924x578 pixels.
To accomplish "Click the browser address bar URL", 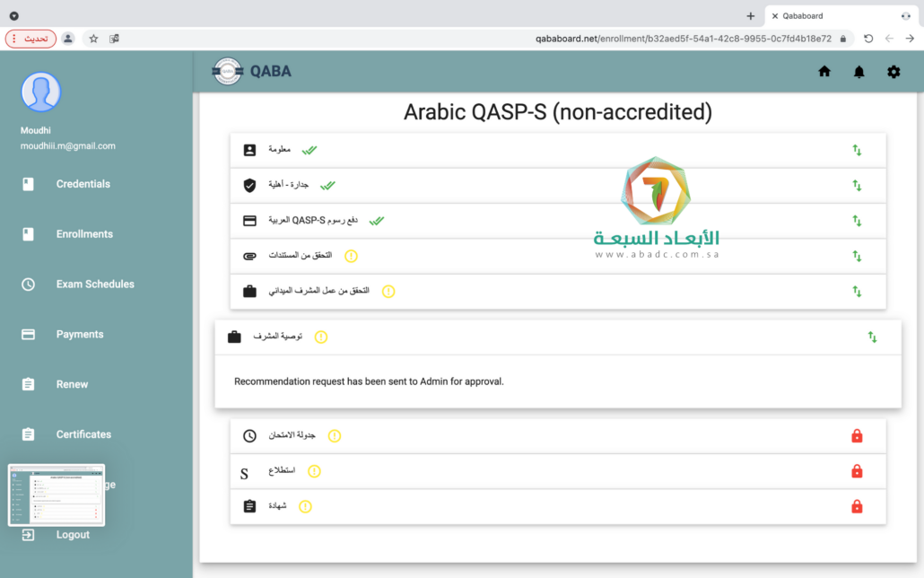I will (x=682, y=39).
